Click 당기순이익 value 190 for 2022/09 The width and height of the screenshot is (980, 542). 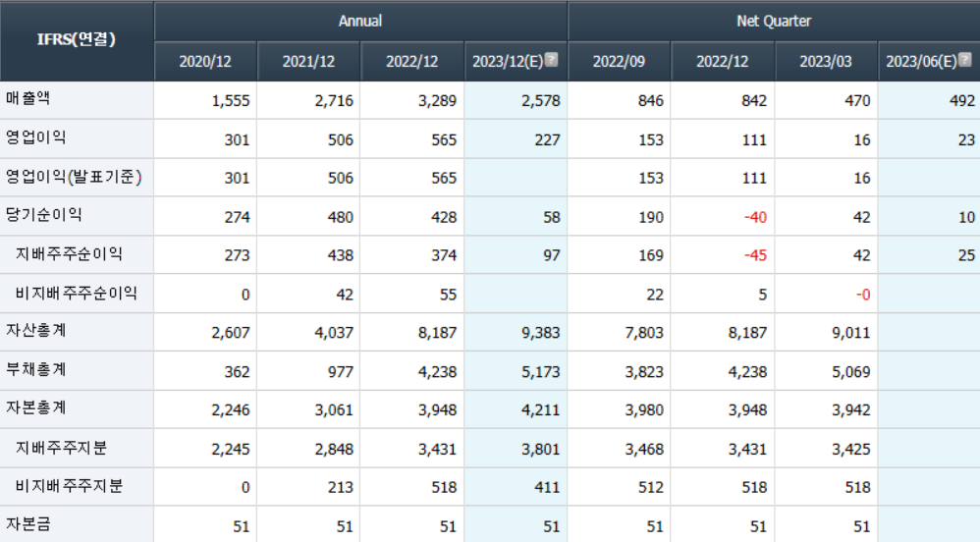(651, 218)
